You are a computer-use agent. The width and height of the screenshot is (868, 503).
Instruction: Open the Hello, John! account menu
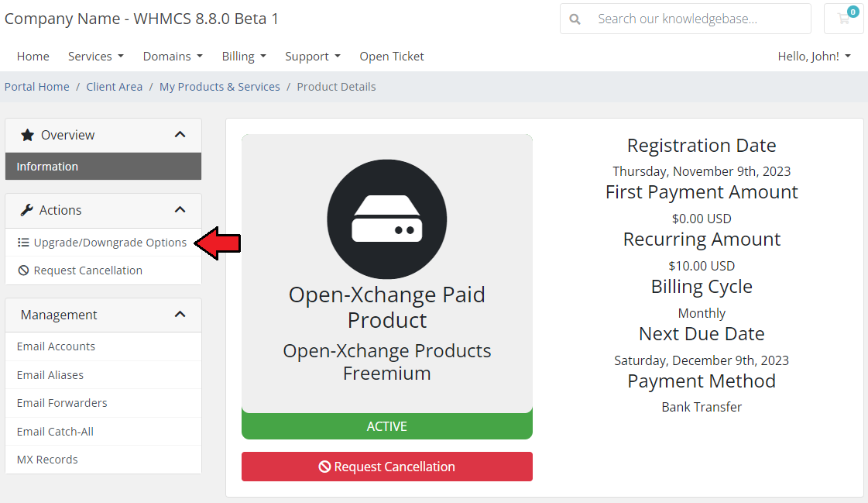(815, 57)
